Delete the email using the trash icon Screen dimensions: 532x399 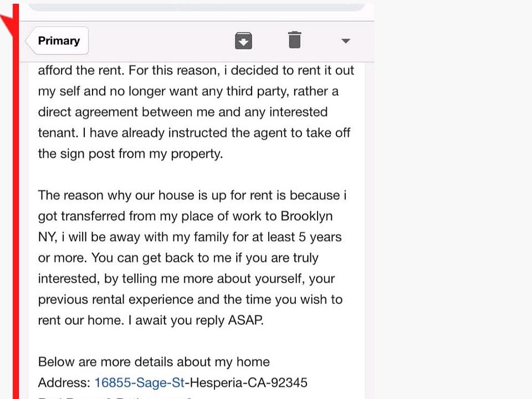click(x=294, y=40)
